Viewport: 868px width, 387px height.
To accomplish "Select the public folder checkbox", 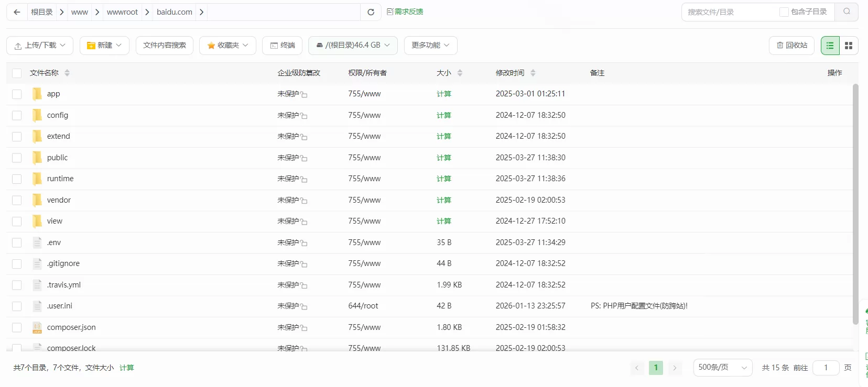I will point(17,158).
